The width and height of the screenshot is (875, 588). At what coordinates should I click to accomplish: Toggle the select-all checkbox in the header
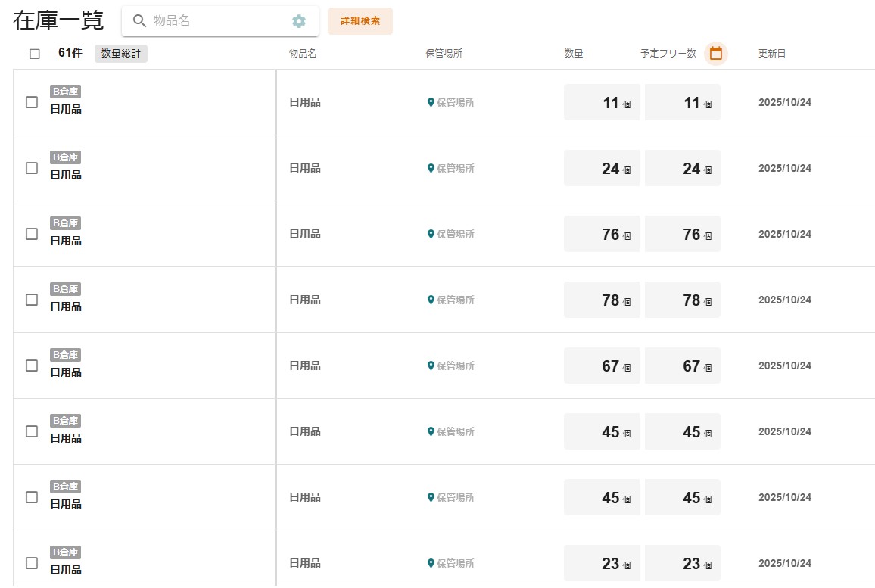[x=35, y=54]
